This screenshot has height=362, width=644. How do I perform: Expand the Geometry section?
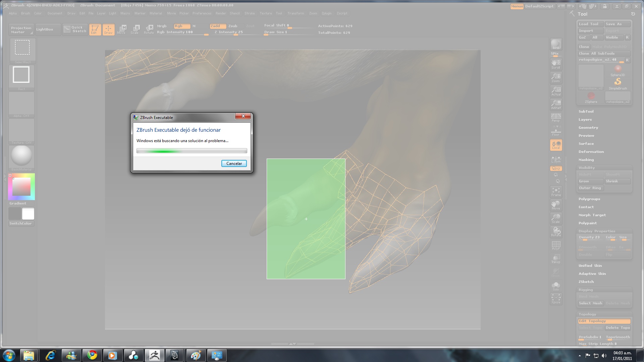(588, 128)
